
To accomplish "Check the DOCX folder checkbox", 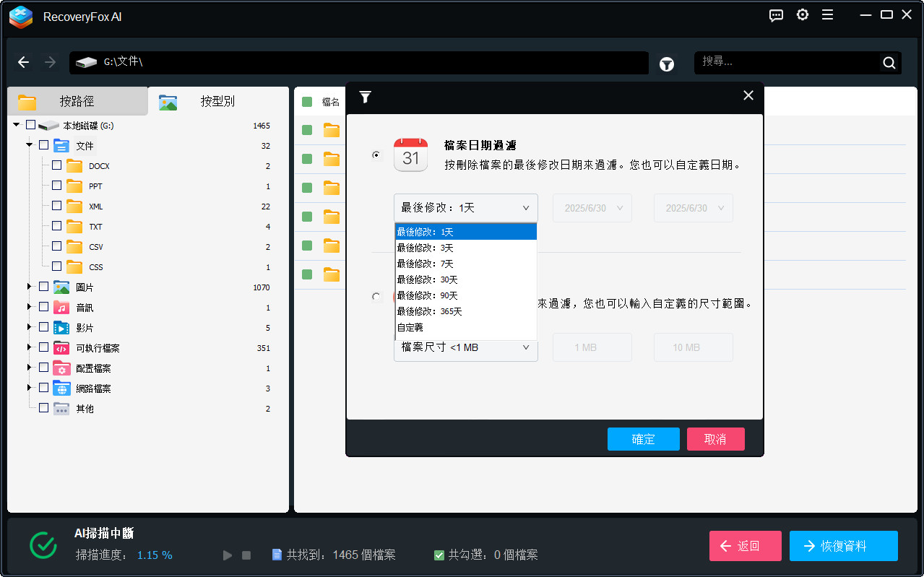I will tap(56, 165).
